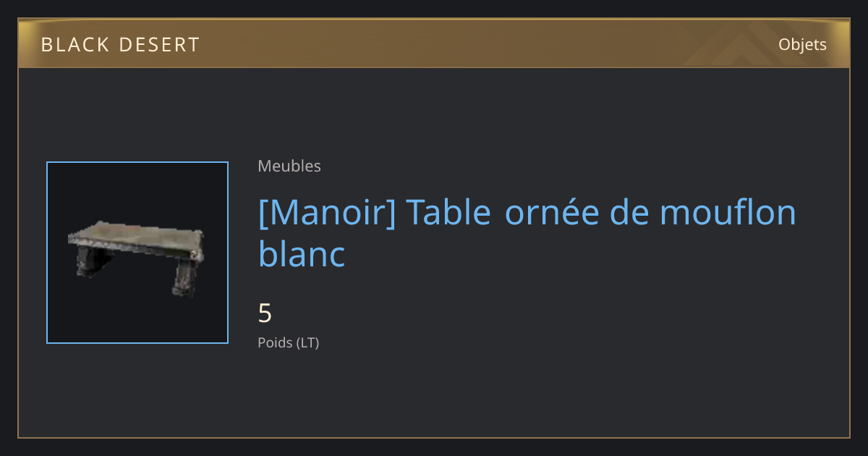The width and height of the screenshot is (868, 456).
Task: Click the "(LT)" unit beside Poids
Action: tap(307, 342)
